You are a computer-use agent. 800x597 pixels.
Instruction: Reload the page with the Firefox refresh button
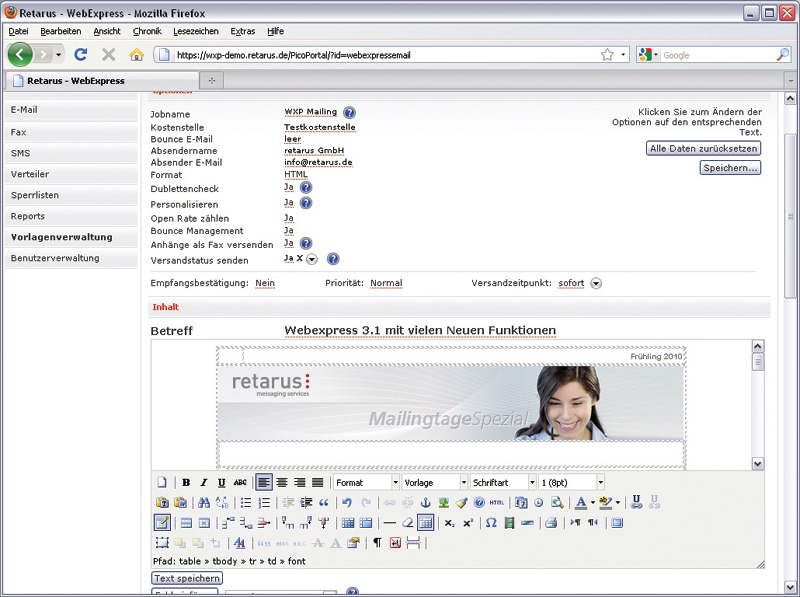point(81,54)
